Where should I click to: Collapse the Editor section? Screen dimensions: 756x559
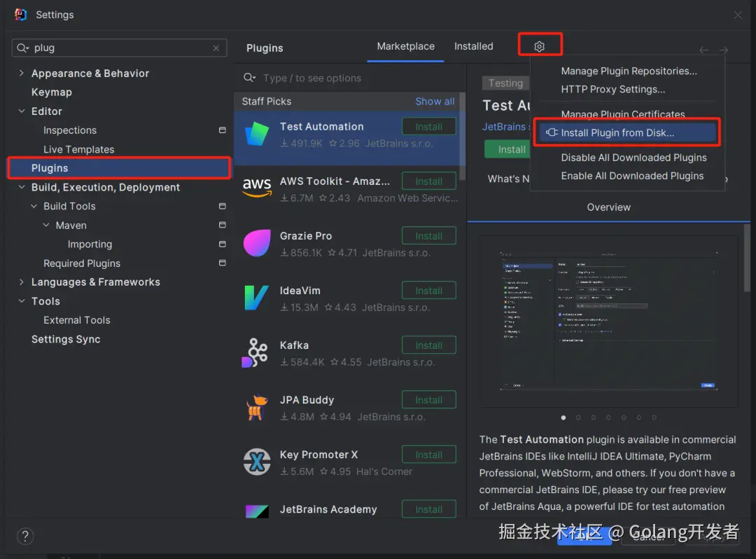pos(21,111)
